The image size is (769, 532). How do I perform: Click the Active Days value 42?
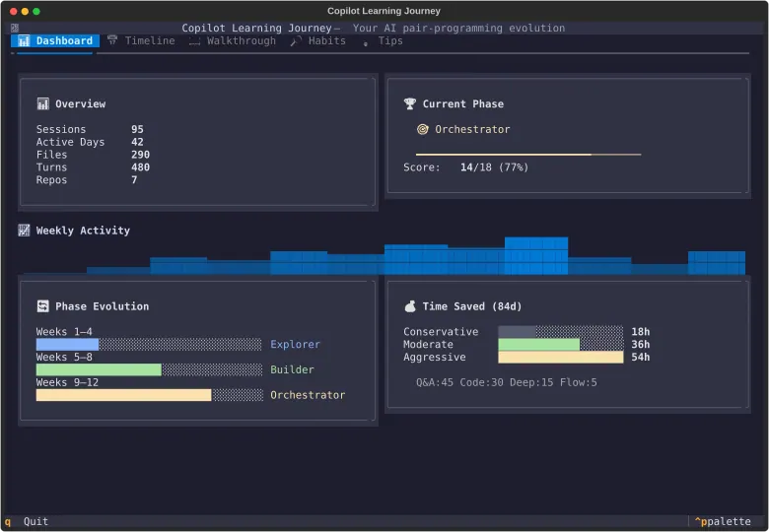point(137,142)
